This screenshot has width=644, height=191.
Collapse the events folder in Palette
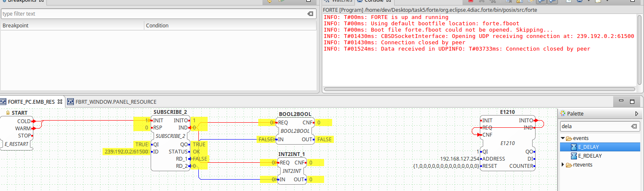tap(563, 138)
